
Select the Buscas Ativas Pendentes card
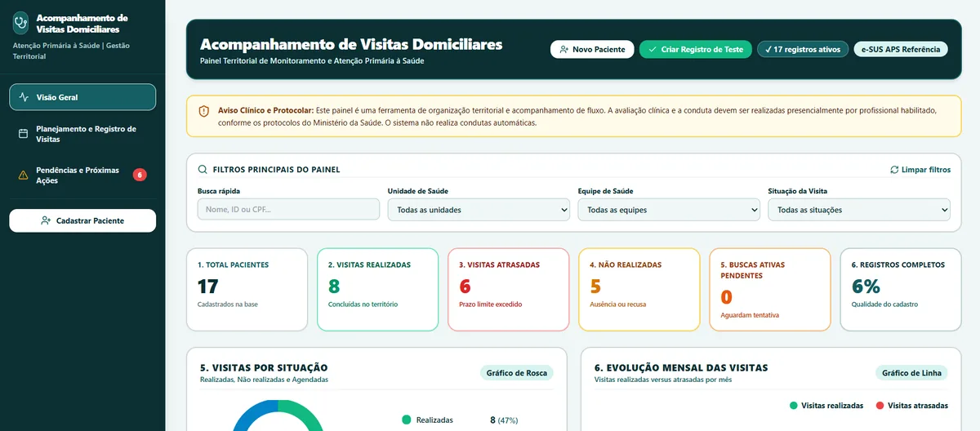770,290
